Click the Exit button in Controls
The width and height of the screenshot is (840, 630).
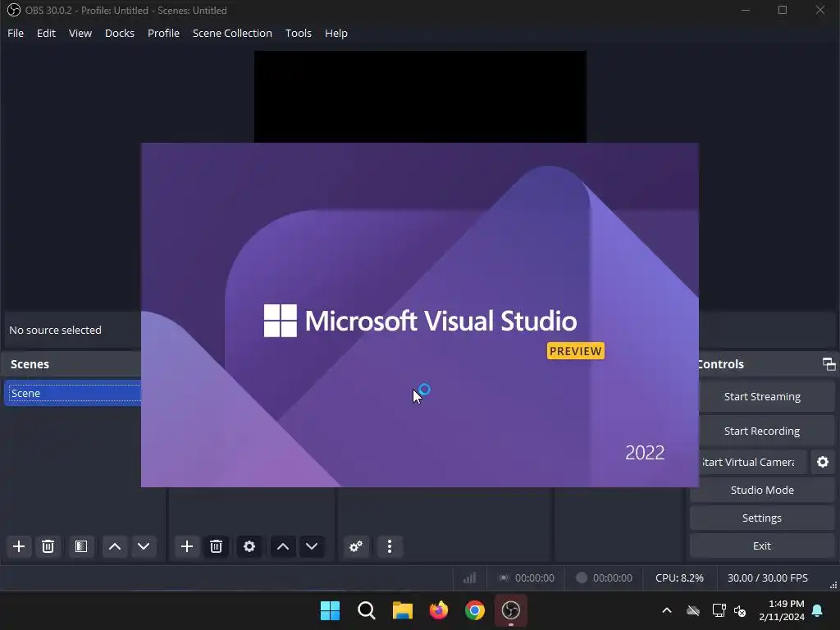[762, 546]
